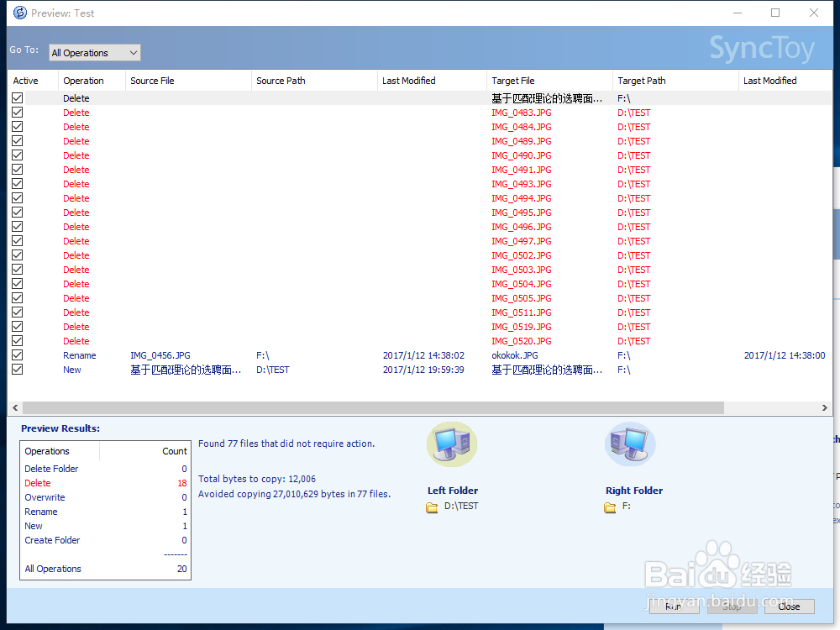Viewport: 840px width, 630px height.
Task: Click timestamp 2017/1/12 14:38:02
Action: coord(423,355)
